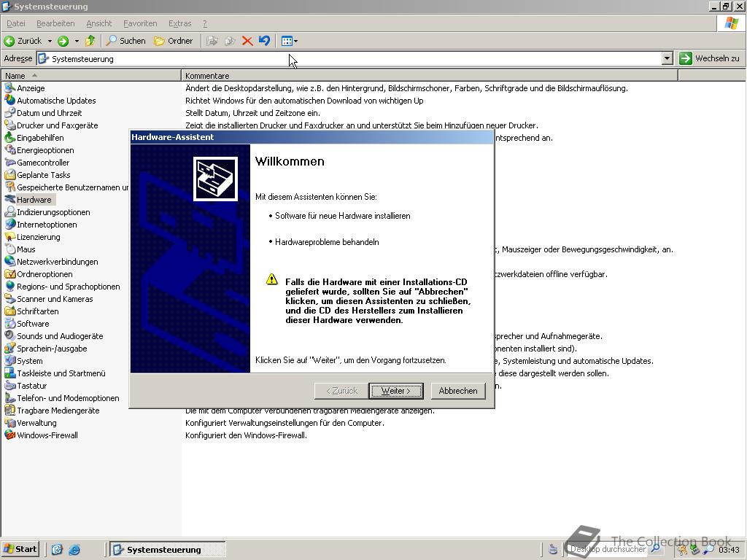Click the Wechseln zu go button
747x560 pixels.
tap(710, 58)
